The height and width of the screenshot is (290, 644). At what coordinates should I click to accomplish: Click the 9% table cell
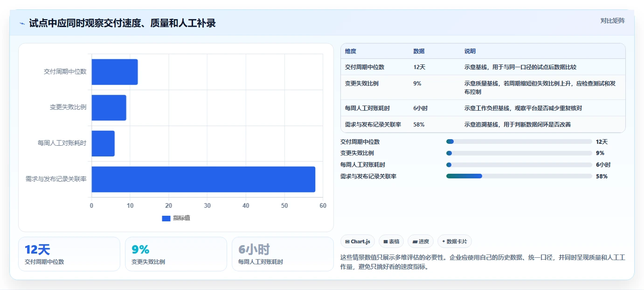[417, 84]
